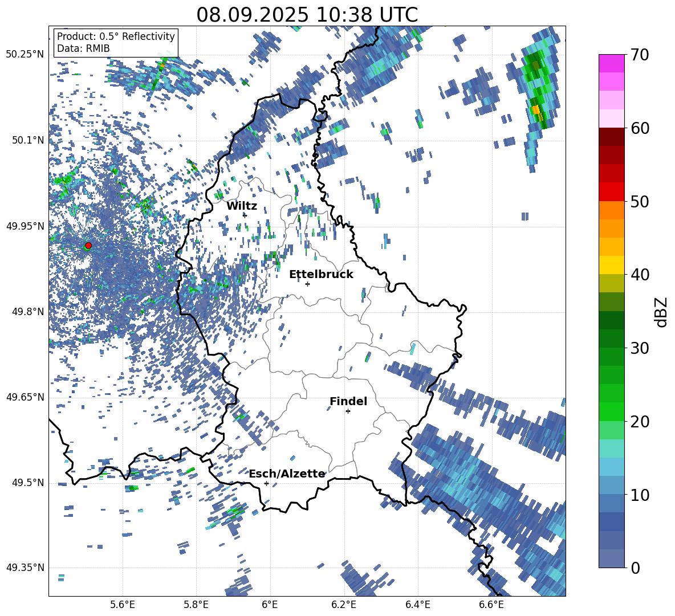Click the 40 value on the colorbar
Viewport: 675px width, 616px height.
(x=640, y=275)
